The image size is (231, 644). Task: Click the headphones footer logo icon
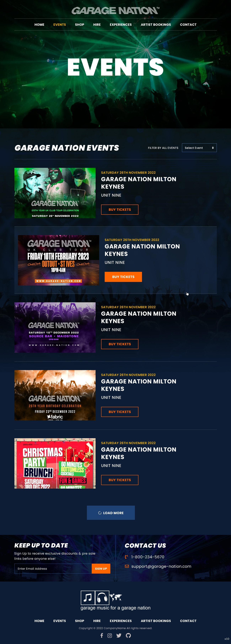pyautogui.click(x=102, y=598)
